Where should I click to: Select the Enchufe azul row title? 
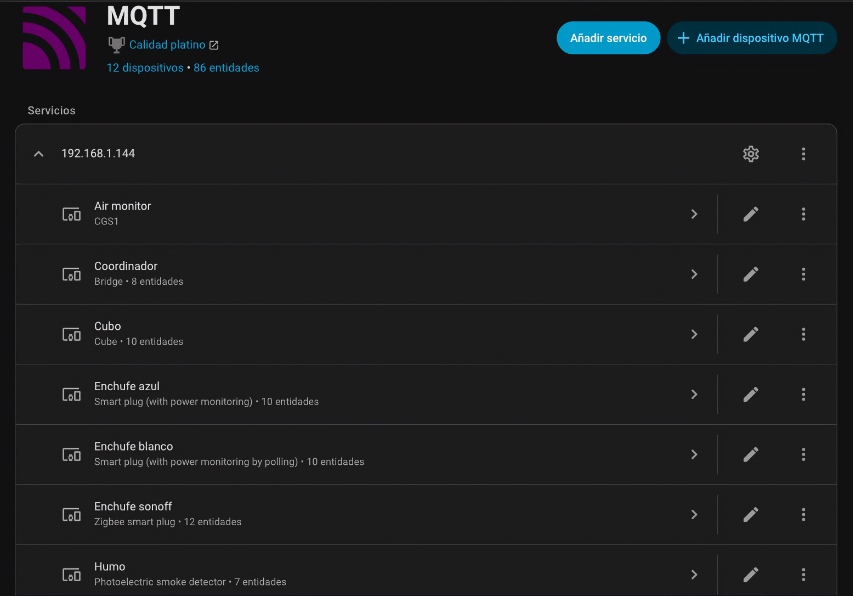[x=127, y=386]
